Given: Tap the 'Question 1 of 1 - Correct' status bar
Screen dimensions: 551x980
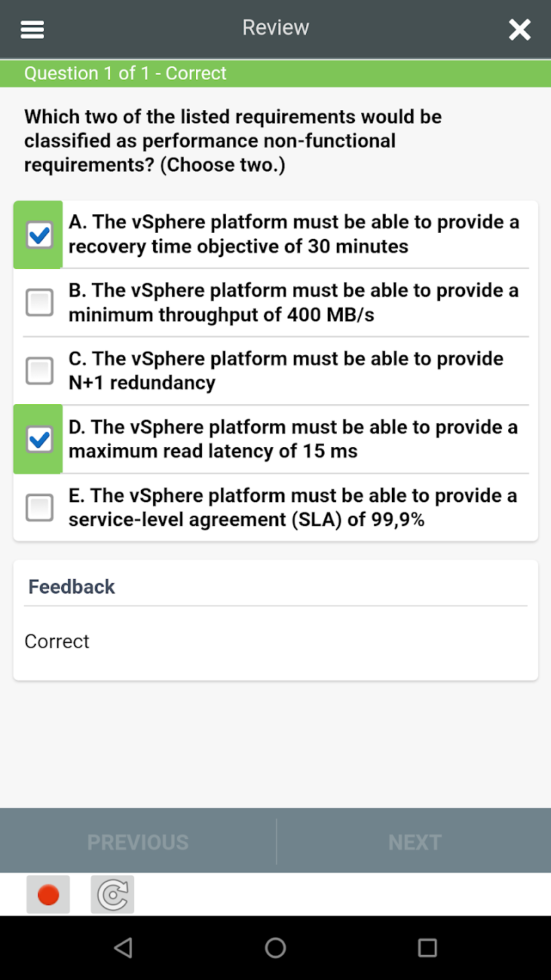Looking at the screenshot, I should coord(275,73).
